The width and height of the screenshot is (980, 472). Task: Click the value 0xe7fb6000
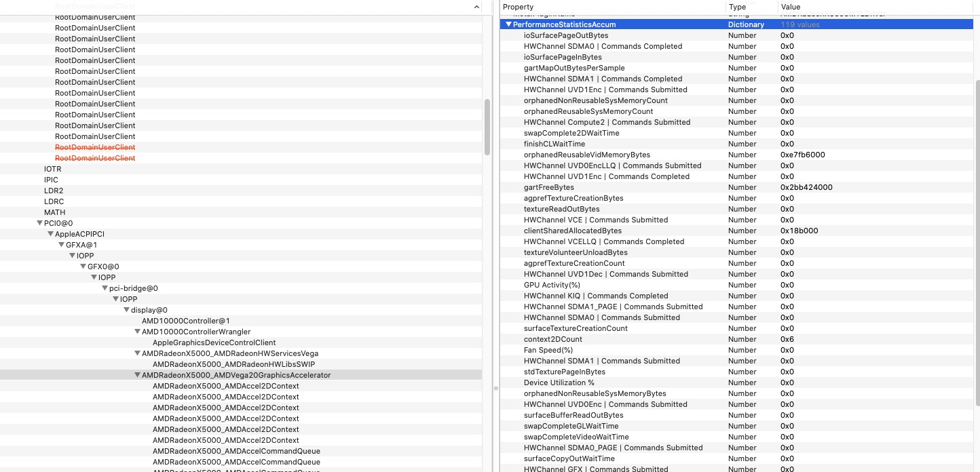tap(802, 155)
